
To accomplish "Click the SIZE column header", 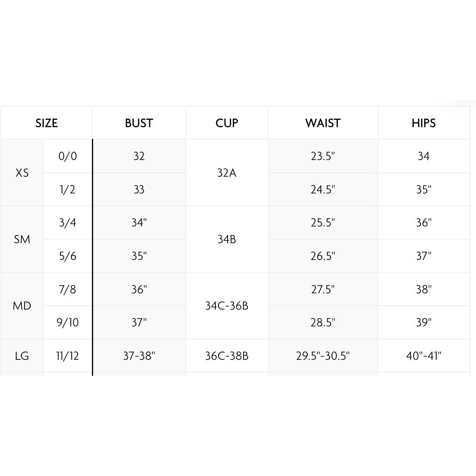I will [x=47, y=123].
